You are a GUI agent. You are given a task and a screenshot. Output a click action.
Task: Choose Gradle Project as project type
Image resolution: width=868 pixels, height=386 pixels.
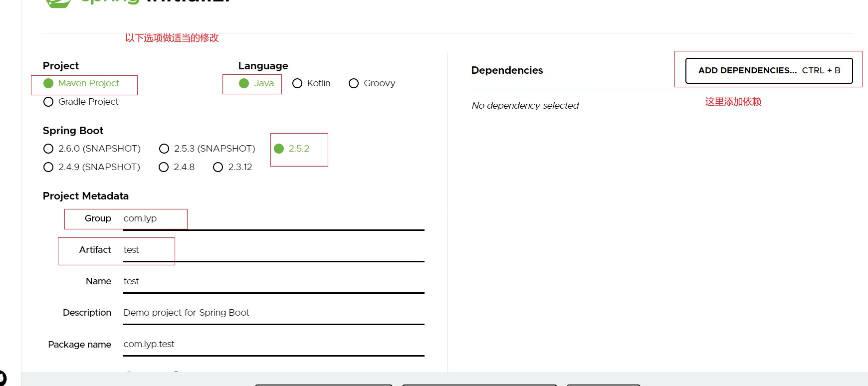48,102
